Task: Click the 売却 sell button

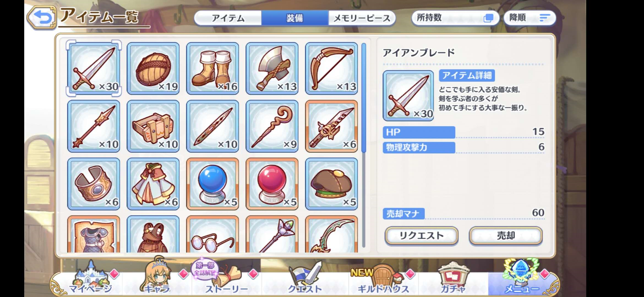Action: pyautogui.click(x=506, y=236)
